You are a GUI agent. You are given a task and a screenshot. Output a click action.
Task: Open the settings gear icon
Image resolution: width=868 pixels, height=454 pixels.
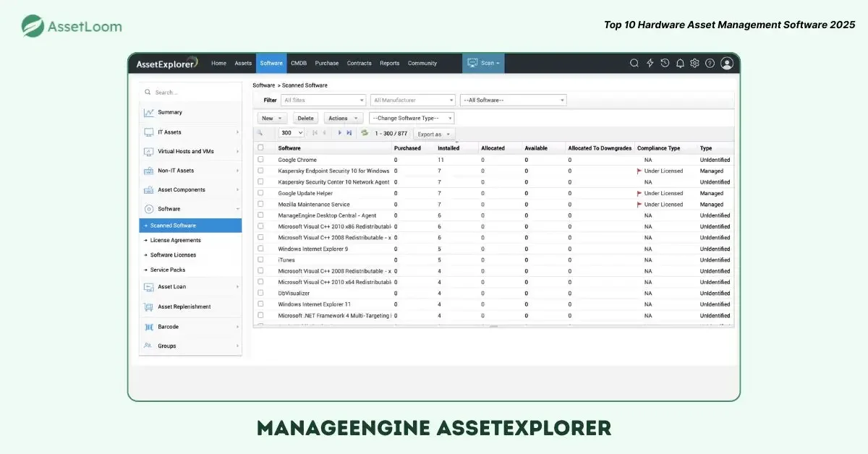(694, 64)
